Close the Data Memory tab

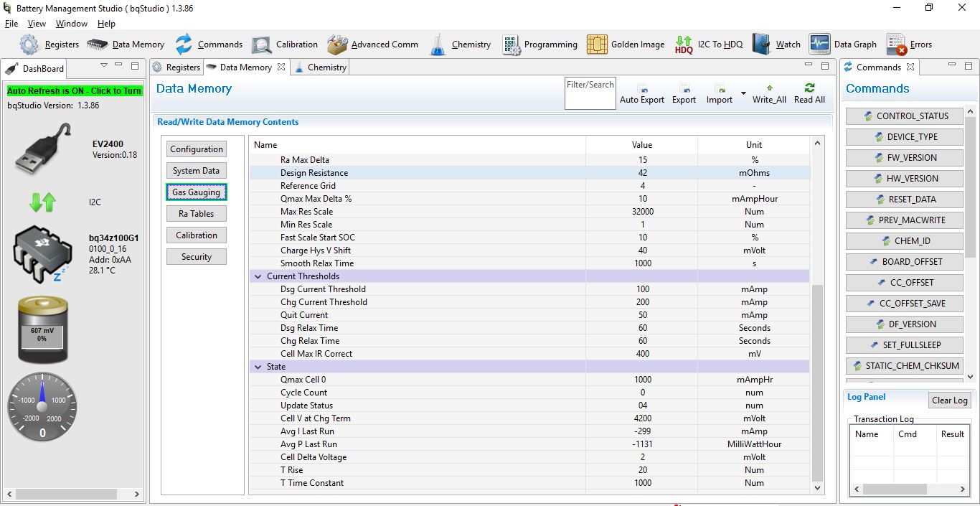click(x=281, y=67)
